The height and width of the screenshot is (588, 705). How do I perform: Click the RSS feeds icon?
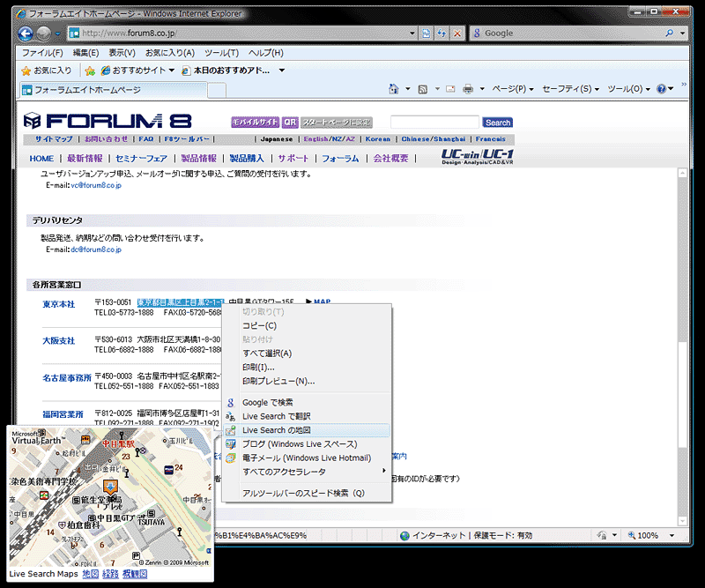pyautogui.click(x=423, y=89)
